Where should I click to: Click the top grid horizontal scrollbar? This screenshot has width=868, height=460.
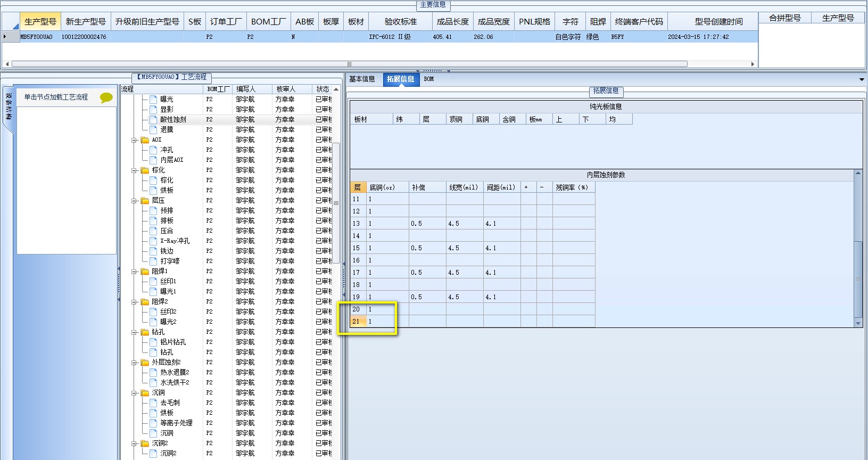click(350, 64)
